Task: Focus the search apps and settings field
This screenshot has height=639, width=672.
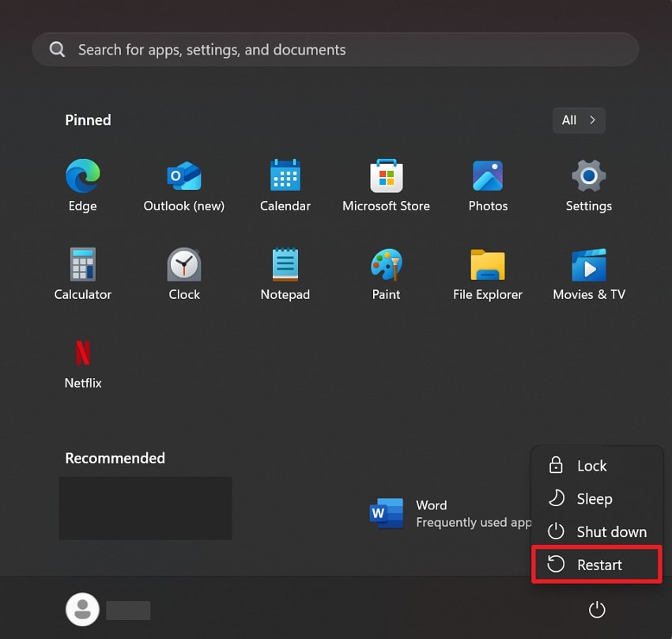Action: coord(335,50)
